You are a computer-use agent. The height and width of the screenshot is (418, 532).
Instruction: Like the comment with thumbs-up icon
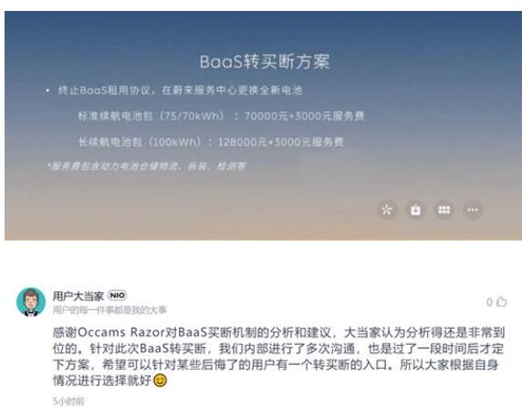[x=502, y=301]
